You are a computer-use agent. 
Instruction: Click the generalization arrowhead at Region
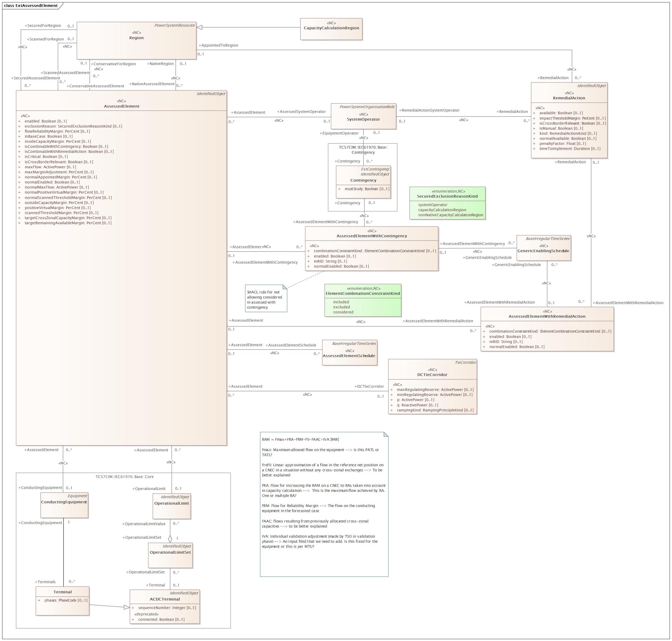[199, 27]
